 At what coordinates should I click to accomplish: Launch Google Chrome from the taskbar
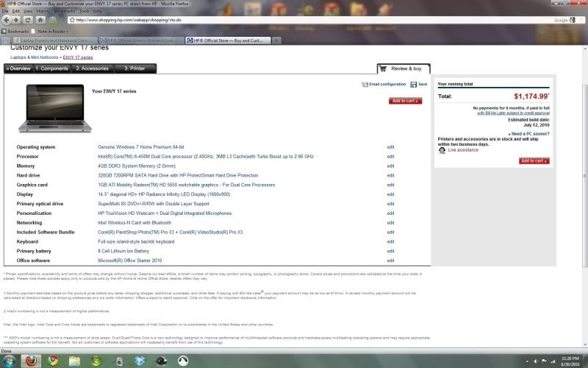pos(53,361)
